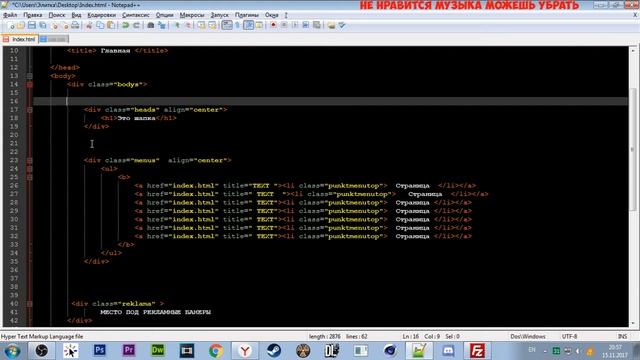Cut selection with the scissors icon

pos(89,25)
